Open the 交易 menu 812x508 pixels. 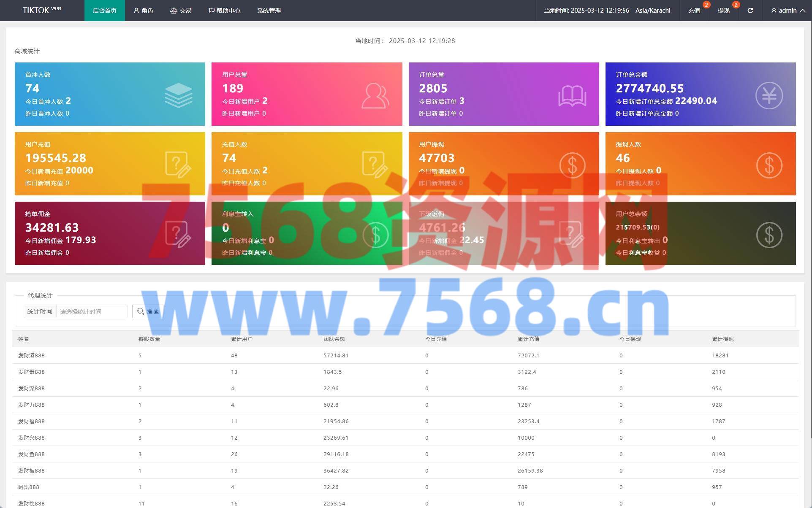181,11
